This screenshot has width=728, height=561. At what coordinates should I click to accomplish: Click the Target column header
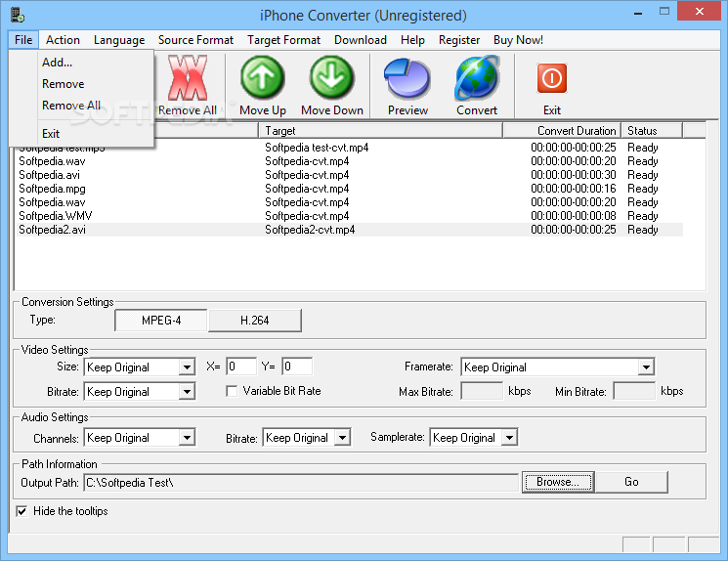(380, 131)
